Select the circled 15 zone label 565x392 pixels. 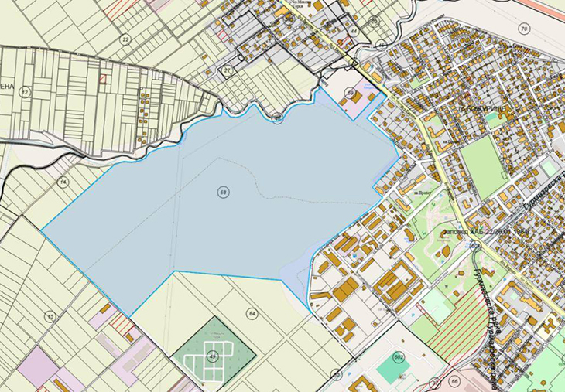(51, 316)
